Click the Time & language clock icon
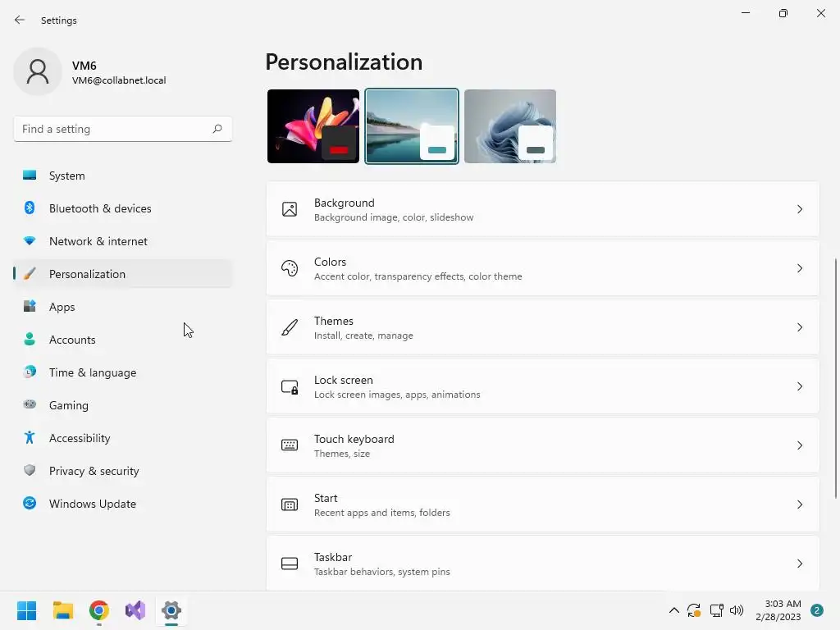The height and width of the screenshot is (630, 840). pos(30,372)
